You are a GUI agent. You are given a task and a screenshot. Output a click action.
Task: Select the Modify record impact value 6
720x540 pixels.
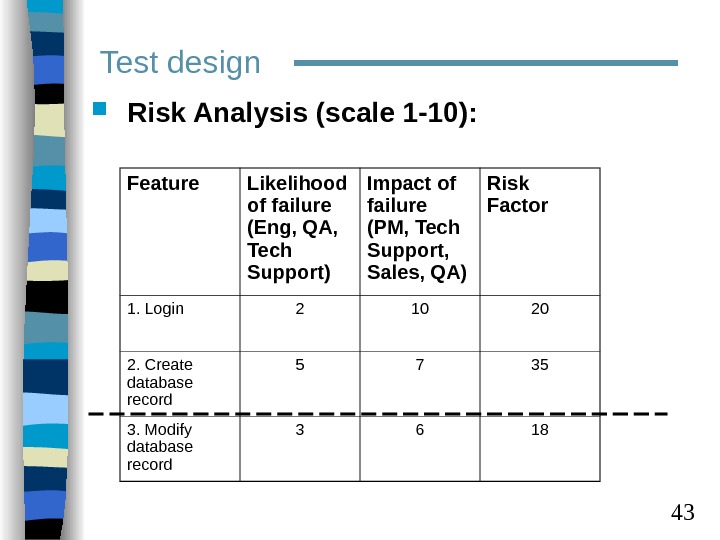(x=420, y=430)
